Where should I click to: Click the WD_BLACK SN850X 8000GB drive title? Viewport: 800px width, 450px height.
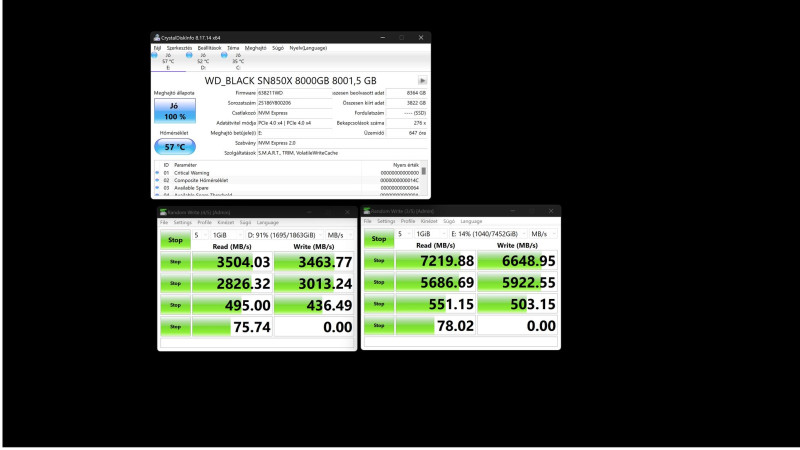coord(290,81)
